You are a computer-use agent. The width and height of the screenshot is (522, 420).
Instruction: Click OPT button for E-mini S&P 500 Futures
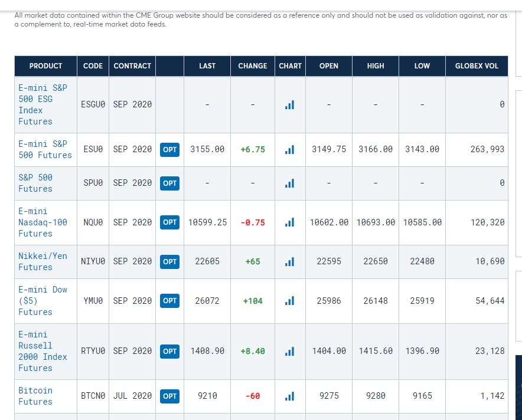[169, 150]
